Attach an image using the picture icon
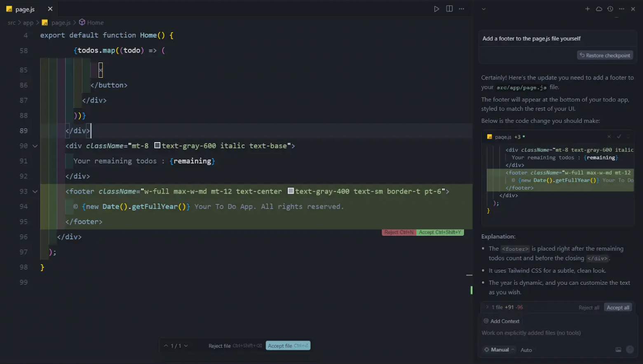Image resolution: width=643 pixels, height=364 pixels. 618,350
